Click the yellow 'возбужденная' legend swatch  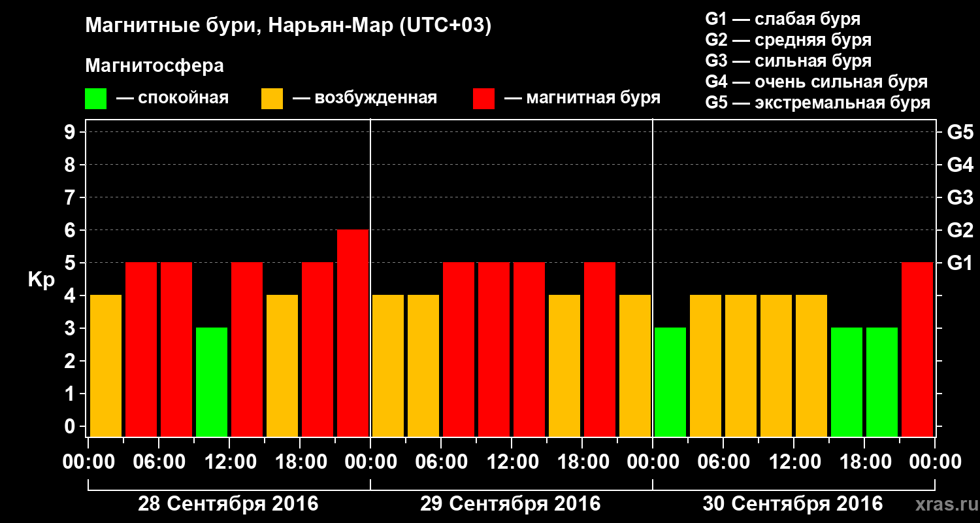point(272,99)
